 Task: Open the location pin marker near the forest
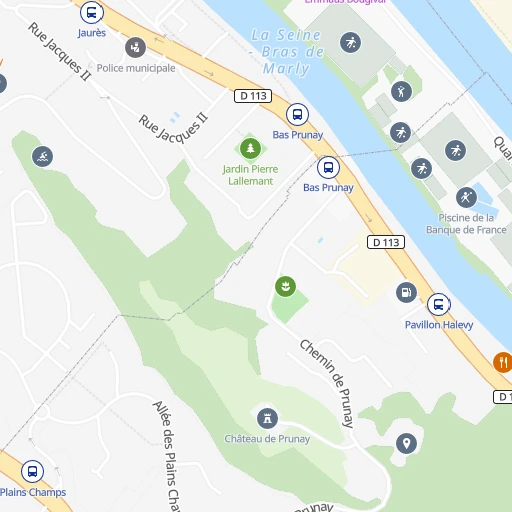tap(406, 444)
